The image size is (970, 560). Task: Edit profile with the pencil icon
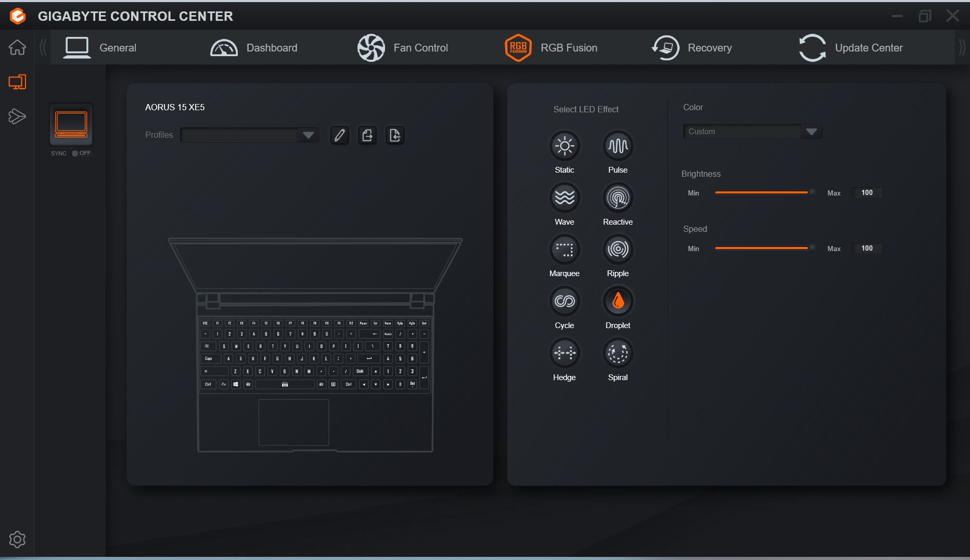(339, 135)
